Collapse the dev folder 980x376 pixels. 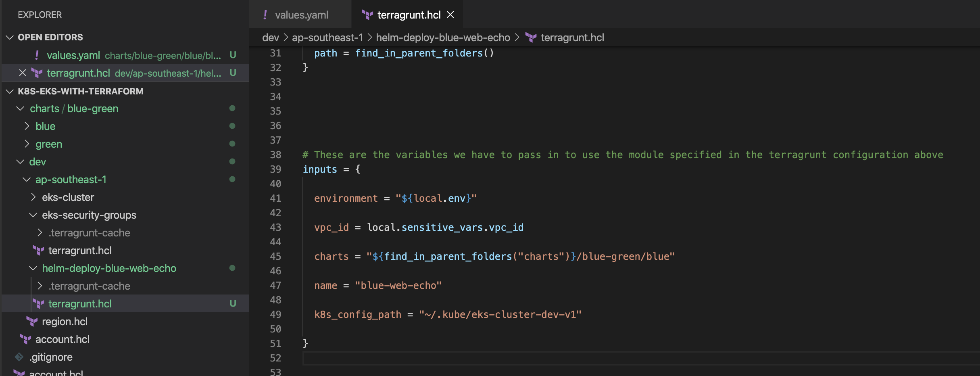pos(20,162)
